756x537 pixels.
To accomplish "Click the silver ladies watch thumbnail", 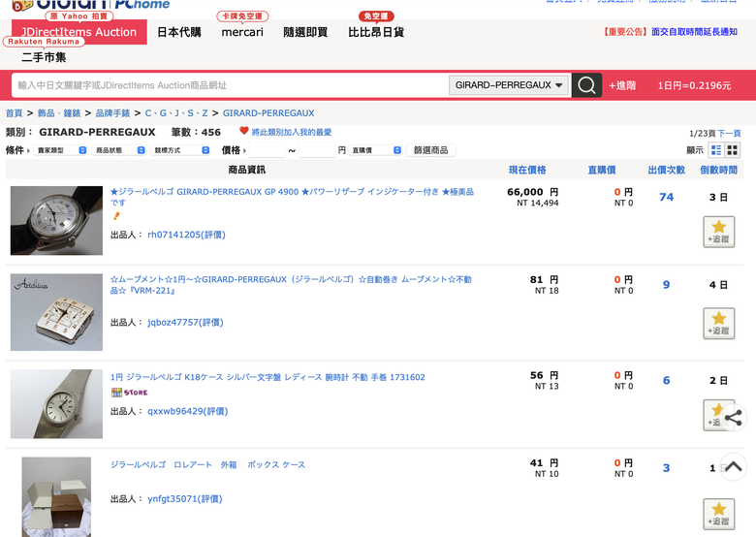I will (x=56, y=404).
